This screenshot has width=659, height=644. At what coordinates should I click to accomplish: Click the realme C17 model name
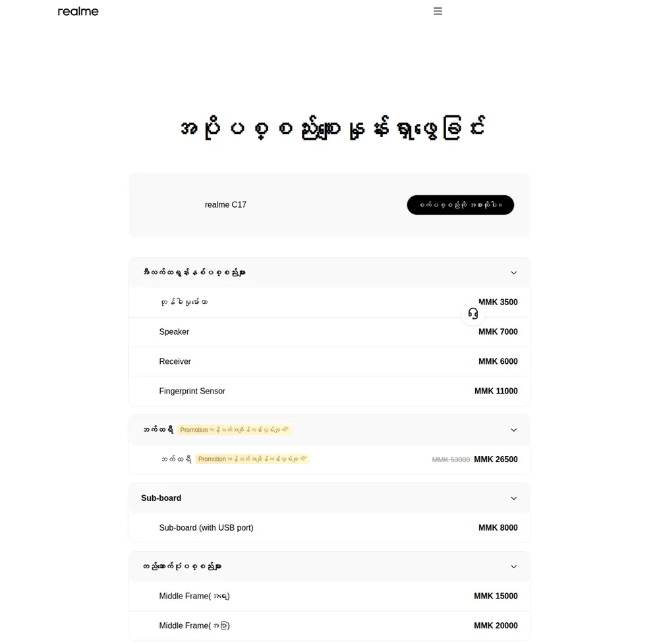[x=225, y=205]
